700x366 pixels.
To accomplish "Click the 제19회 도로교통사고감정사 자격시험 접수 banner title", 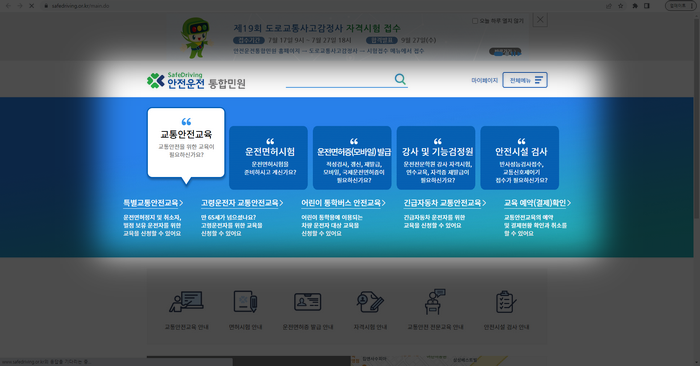I will point(317,28).
